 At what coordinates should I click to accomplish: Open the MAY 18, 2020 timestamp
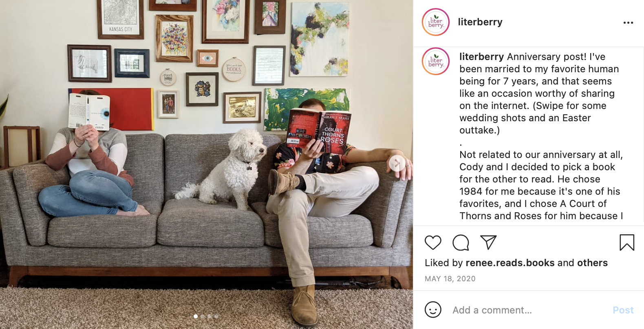pyautogui.click(x=450, y=279)
